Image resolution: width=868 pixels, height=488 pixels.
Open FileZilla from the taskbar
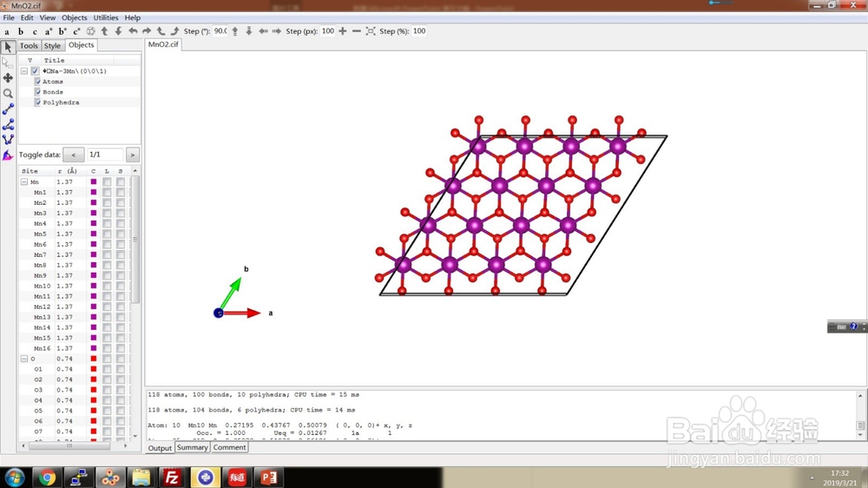click(172, 478)
